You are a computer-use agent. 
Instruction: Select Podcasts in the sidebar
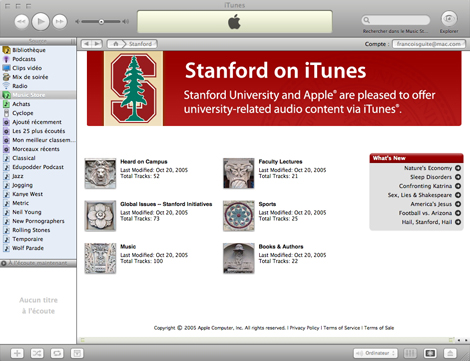(38, 59)
